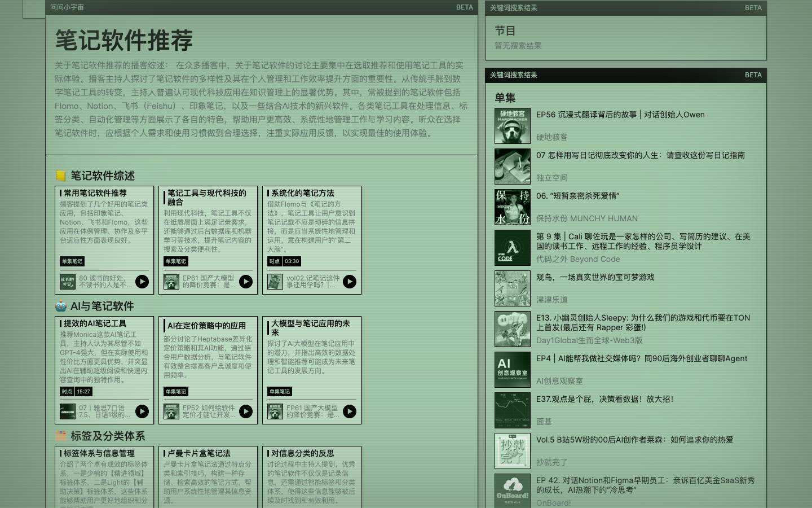Click the notebook emoji beside 笔记软件综述
Screen dimensions: 812x508
click(61, 176)
